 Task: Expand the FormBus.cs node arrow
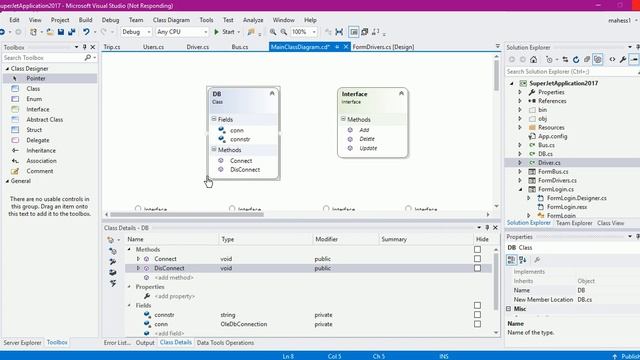520,171
